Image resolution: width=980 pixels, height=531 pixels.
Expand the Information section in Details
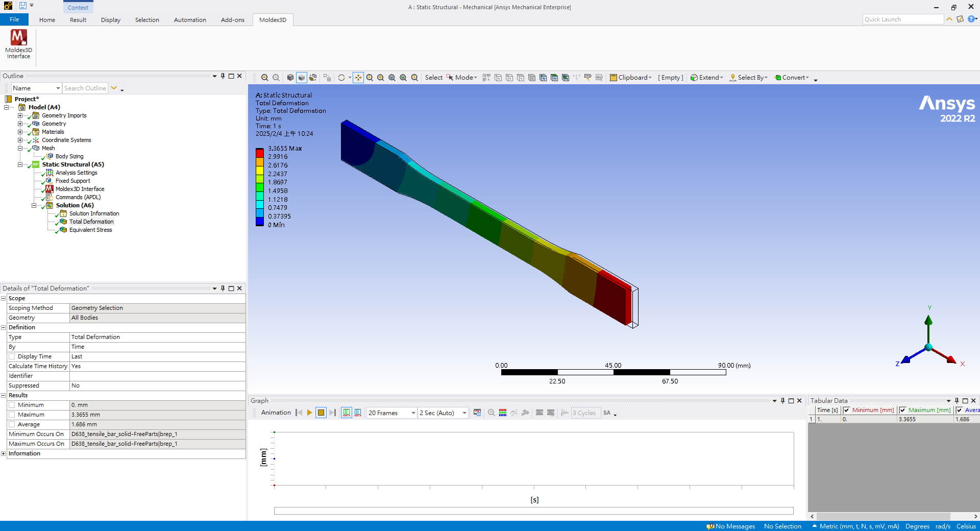[3, 453]
